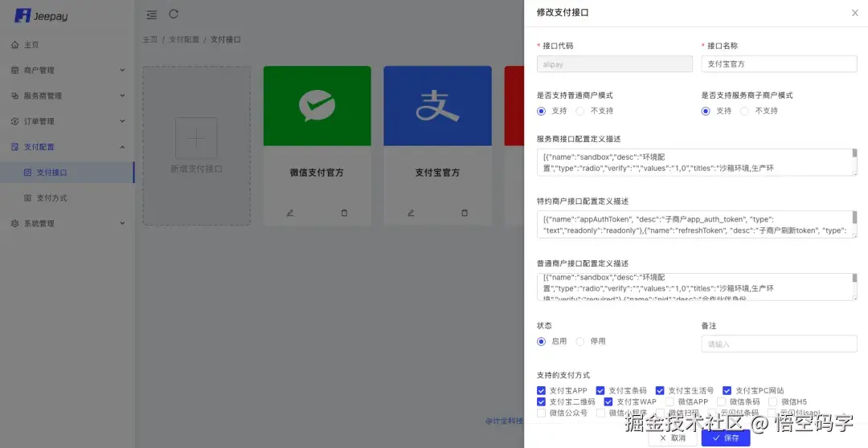
Task: Close the 修改支付接口 drawer with X
Action: 854,13
